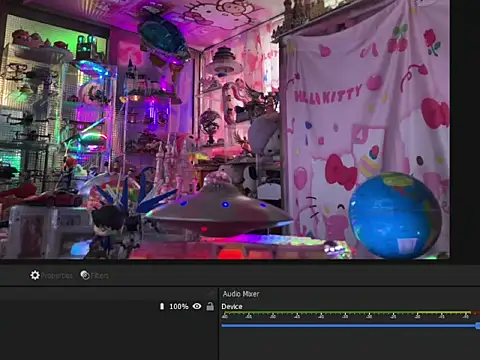Open source Properties via gear icon
Screen dimensions: 480x360
click(35, 275)
